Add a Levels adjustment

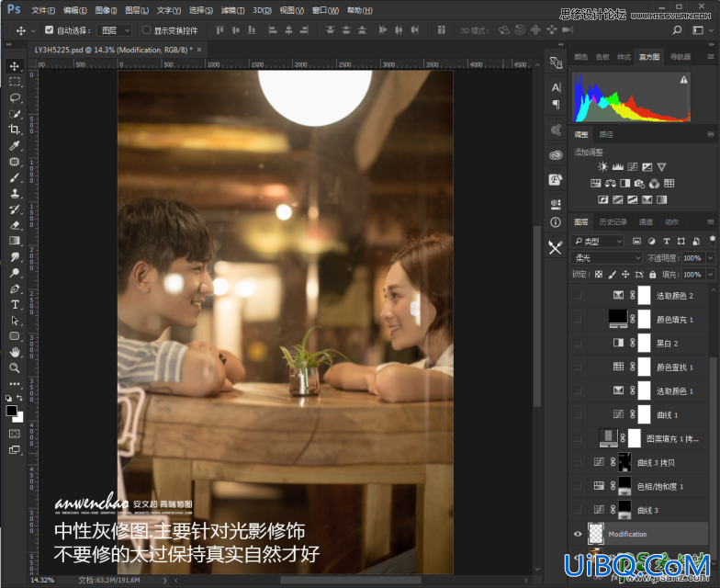tap(617, 167)
